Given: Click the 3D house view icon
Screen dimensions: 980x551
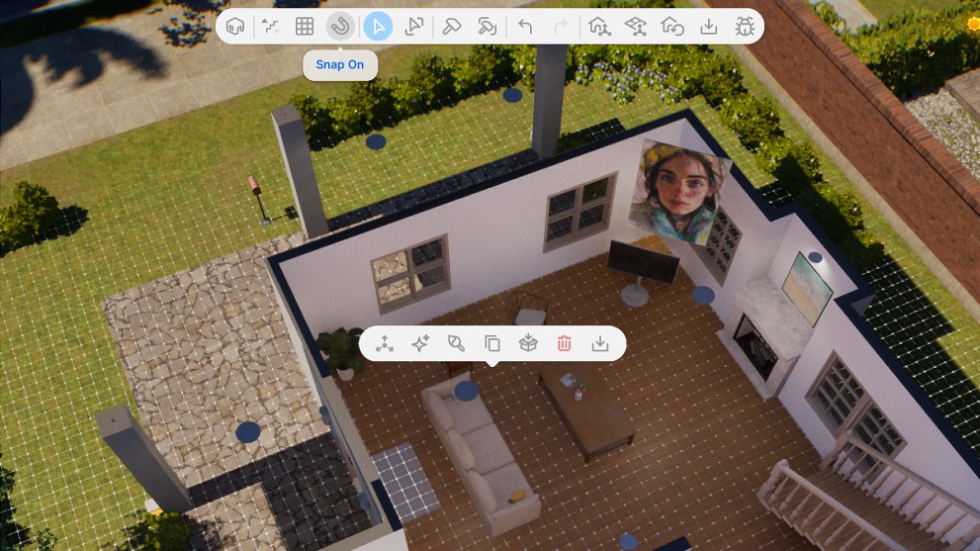Looking at the screenshot, I should coord(235,27).
